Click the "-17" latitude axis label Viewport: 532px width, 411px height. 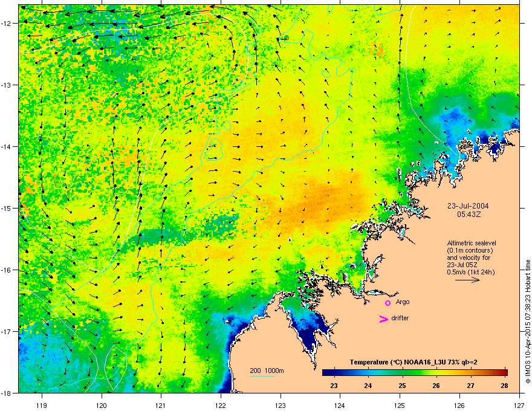pos(6,331)
